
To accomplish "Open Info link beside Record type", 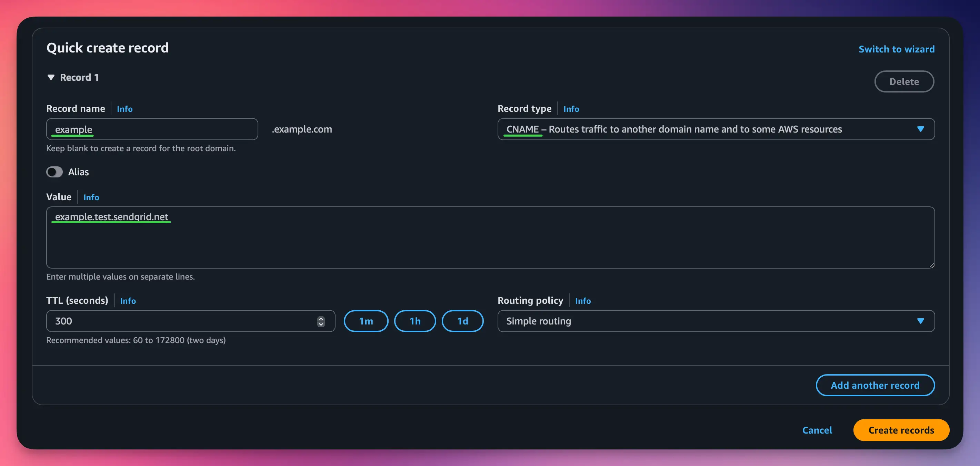I will (571, 109).
